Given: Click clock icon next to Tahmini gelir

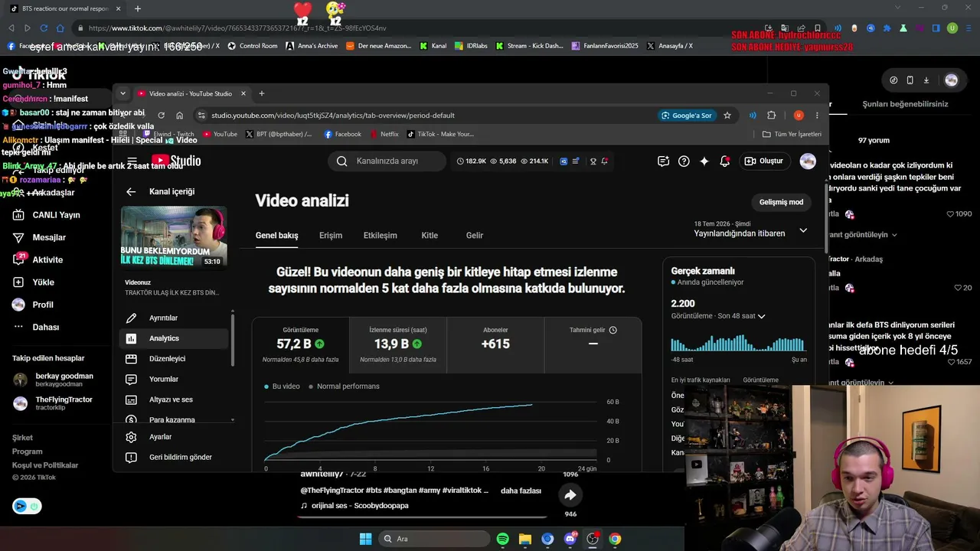Looking at the screenshot, I should [x=612, y=330].
